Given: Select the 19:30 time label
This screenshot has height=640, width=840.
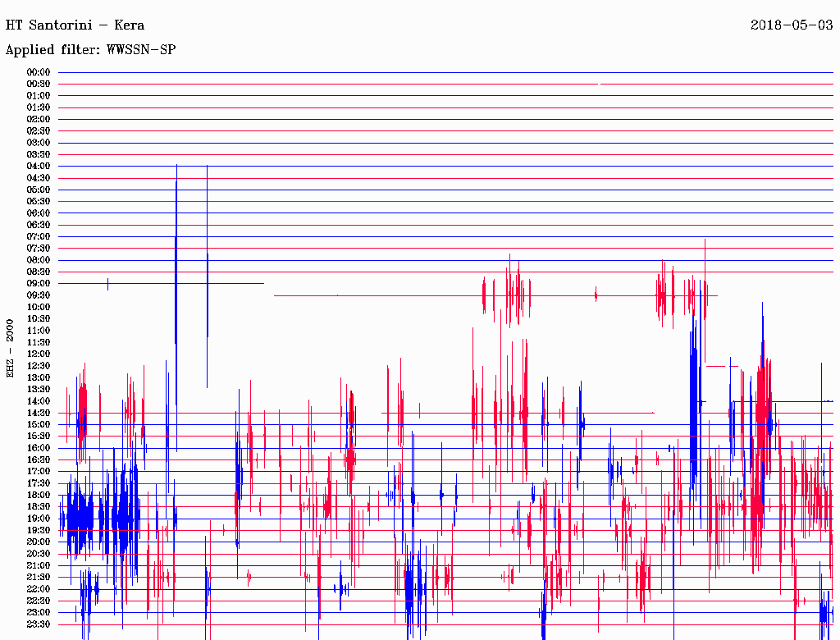Looking at the screenshot, I should pos(39,531).
